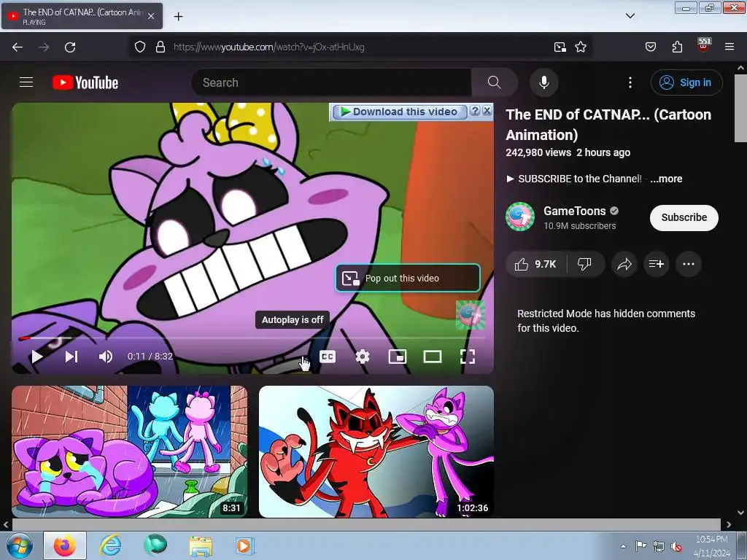This screenshot has width=747, height=560.
Task: Open more actions ellipsis under video
Action: (x=689, y=264)
